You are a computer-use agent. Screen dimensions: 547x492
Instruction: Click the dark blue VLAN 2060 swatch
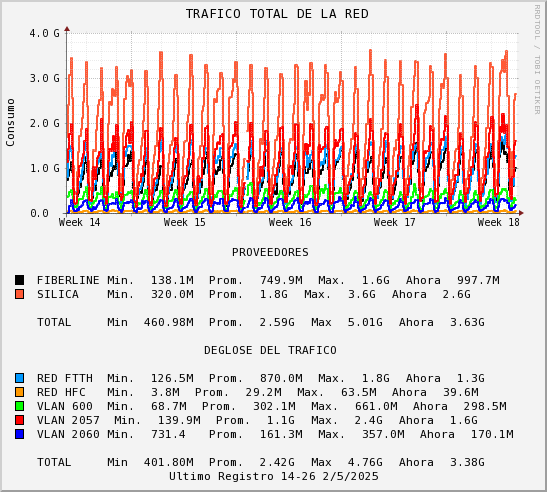pos(20,434)
